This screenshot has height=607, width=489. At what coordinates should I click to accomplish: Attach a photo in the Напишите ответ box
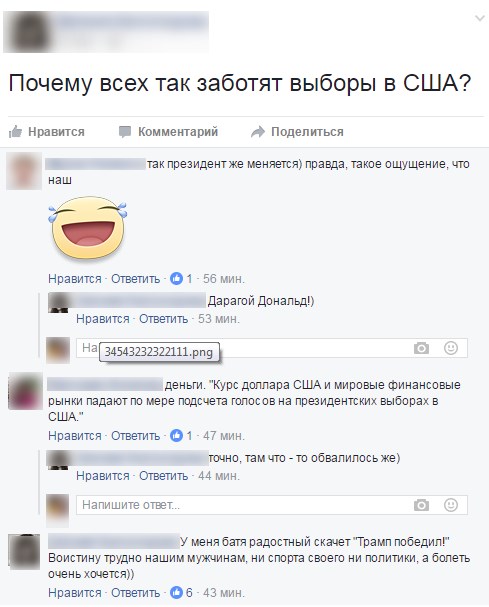click(421, 505)
